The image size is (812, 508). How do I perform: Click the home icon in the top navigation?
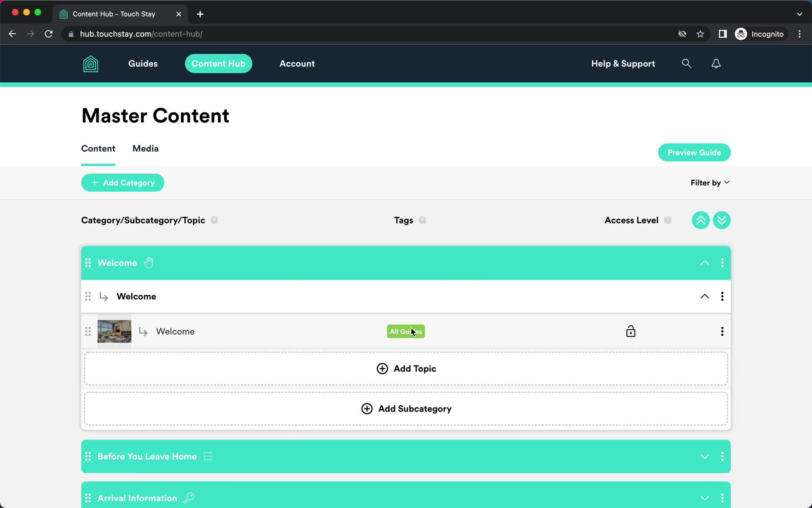[x=91, y=64]
